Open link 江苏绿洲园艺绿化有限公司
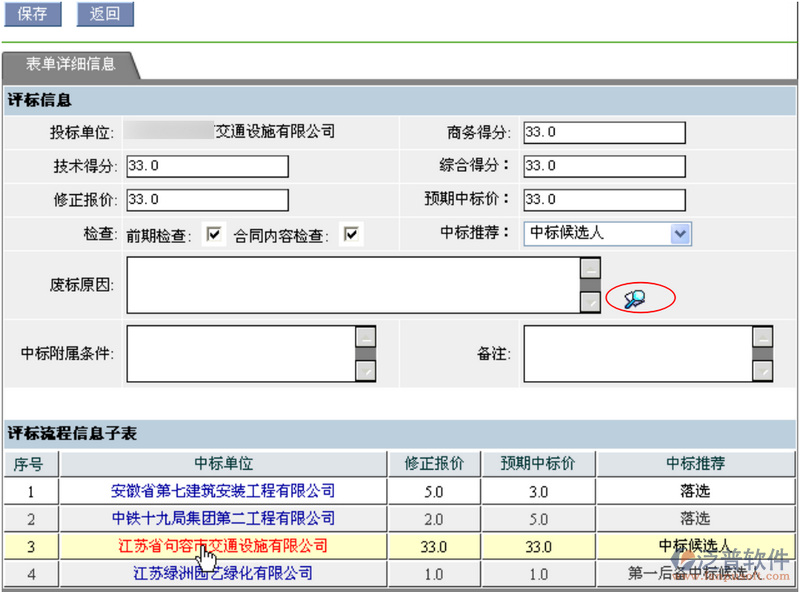The width and height of the screenshot is (800, 592). tap(222, 574)
